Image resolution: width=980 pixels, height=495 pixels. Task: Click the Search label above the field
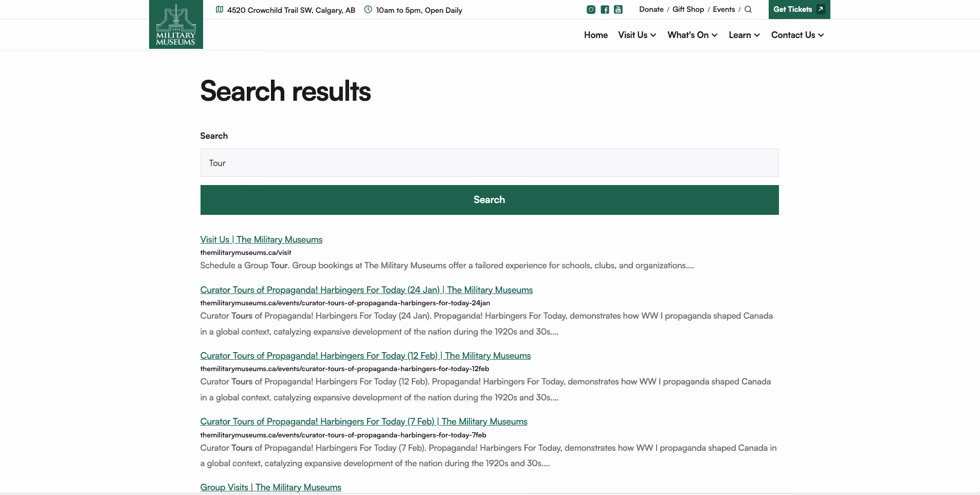point(214,136)
